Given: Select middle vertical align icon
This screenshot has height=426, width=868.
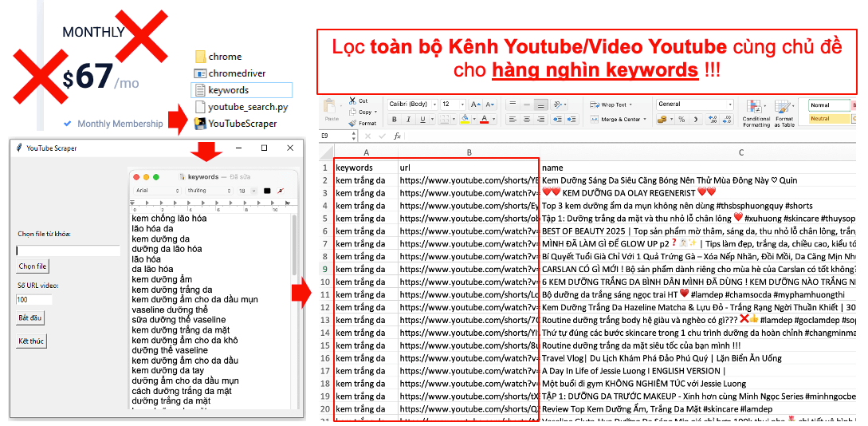Looking at the screenshot, I should (x=526, y=104).
